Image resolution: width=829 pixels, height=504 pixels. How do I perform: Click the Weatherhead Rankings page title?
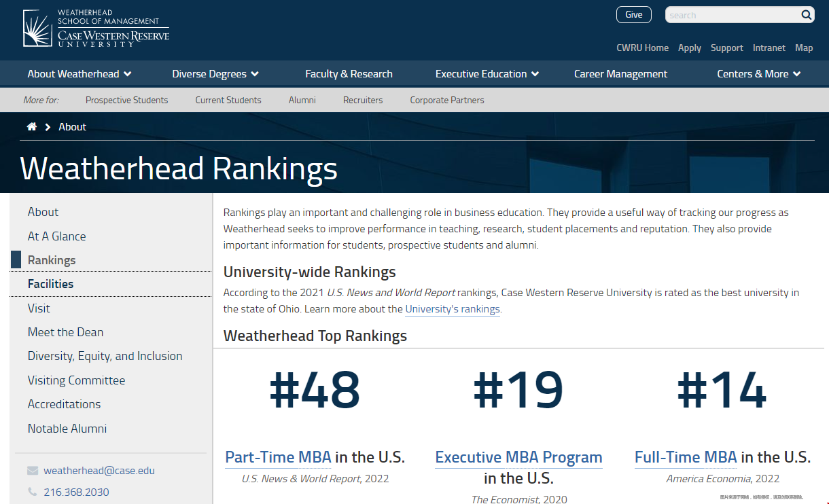point(179,168)
